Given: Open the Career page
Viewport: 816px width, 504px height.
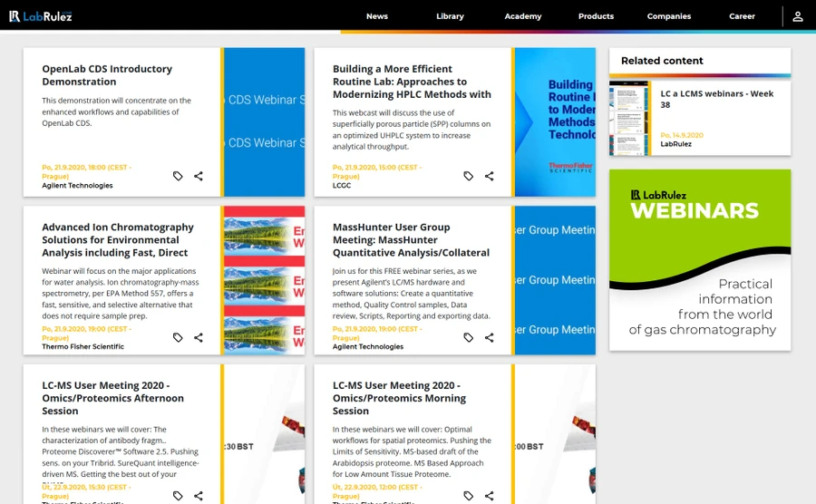Looking at the screenshot, I should tap(742, 16).
